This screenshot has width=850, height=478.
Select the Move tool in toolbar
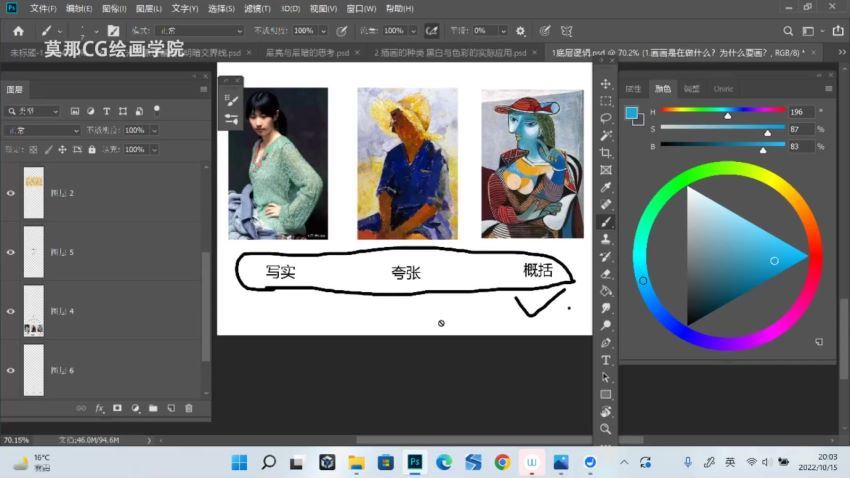606,83
